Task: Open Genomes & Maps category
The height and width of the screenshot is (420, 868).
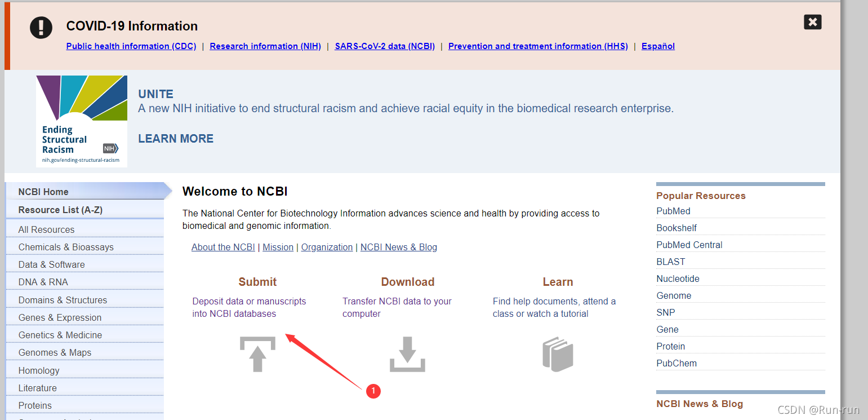Action: pos(84,352)
